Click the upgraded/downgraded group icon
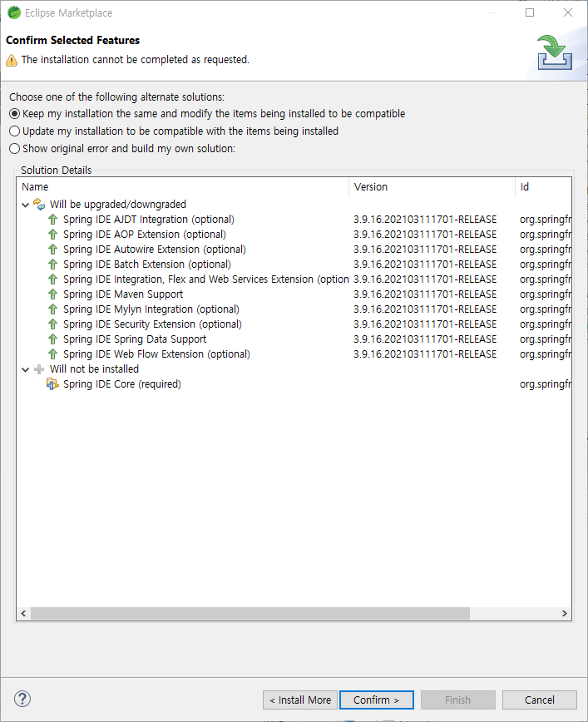The width and height of the screenshot is (588, 722). 39,205
